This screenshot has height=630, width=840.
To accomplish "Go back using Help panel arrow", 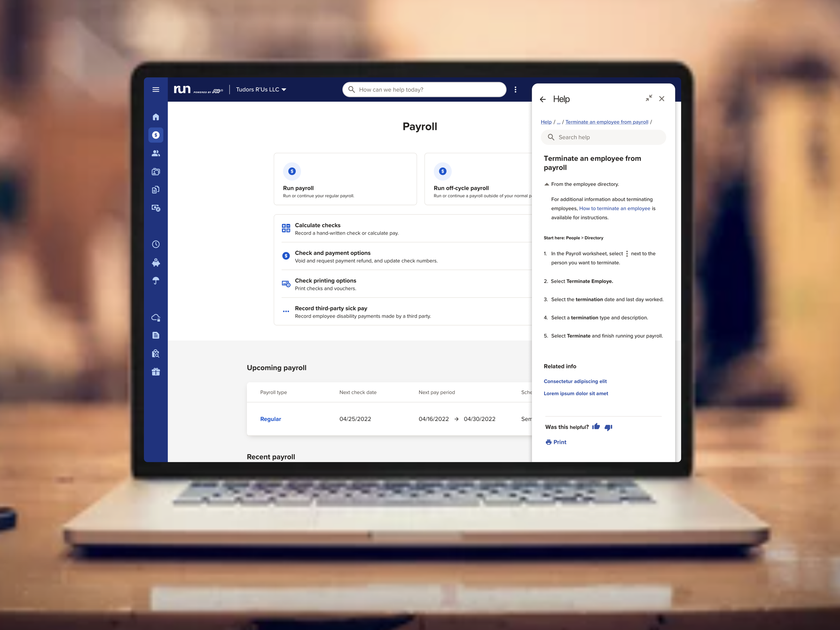I will click(x=543, y=99).
